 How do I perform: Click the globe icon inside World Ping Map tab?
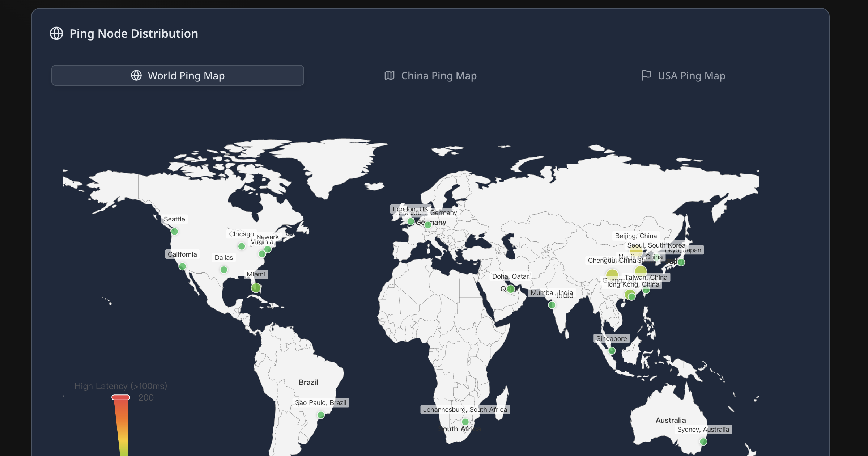(136, 76)
